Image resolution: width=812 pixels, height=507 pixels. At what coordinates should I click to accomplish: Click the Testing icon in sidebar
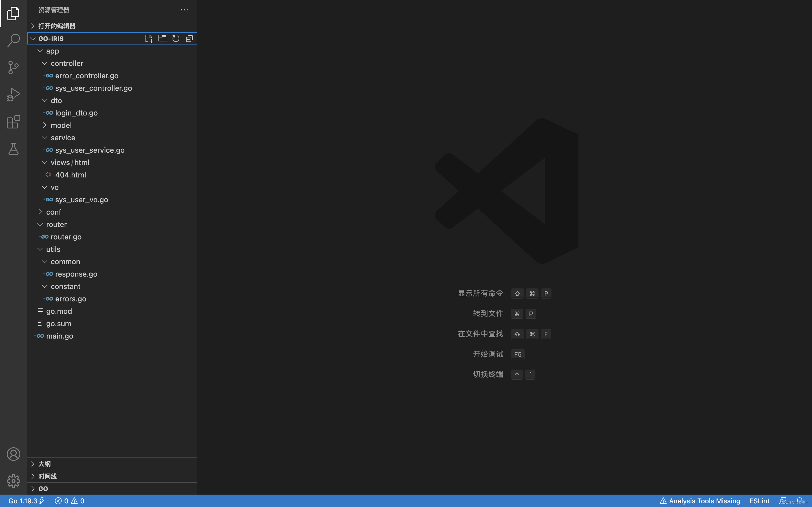tap(14, 149)
